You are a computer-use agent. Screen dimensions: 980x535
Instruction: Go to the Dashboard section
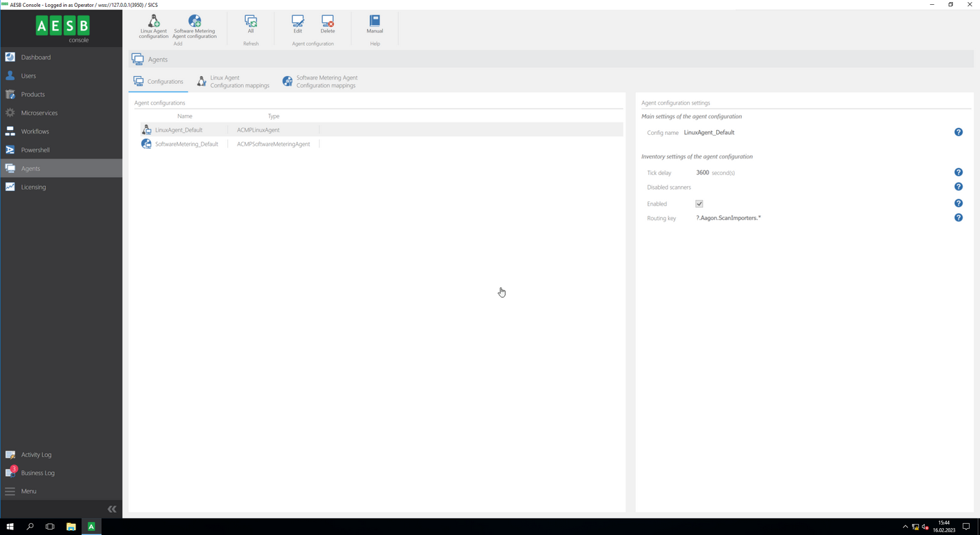tap(35, 57)
